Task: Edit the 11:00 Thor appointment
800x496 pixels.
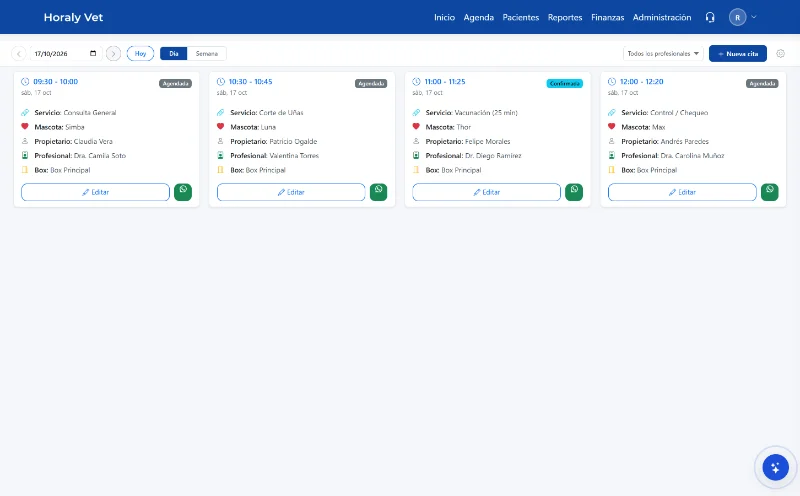Action: tap(486, 192)
